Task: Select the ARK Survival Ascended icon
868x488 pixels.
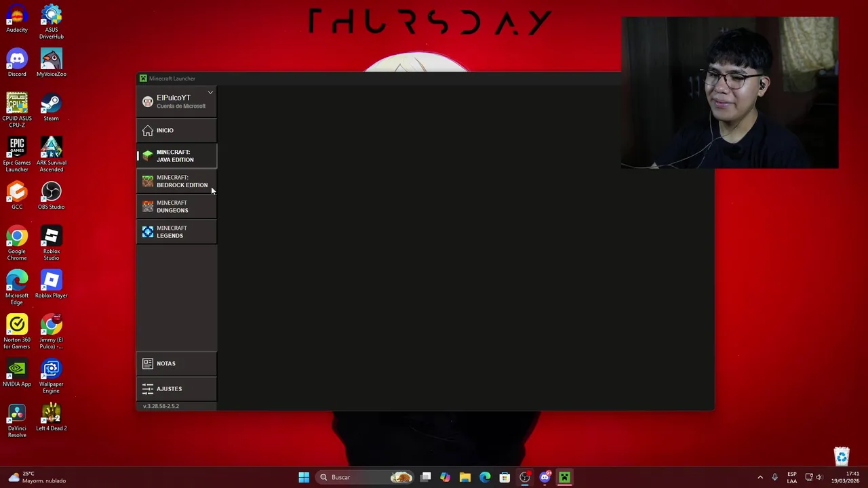Action: (x=52, y=155)
